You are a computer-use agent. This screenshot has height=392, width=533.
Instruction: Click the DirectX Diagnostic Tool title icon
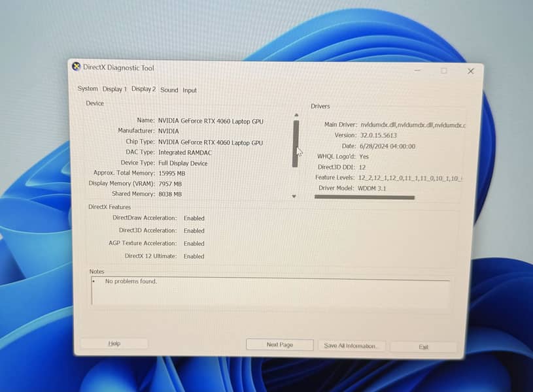[x=77, y=67]
